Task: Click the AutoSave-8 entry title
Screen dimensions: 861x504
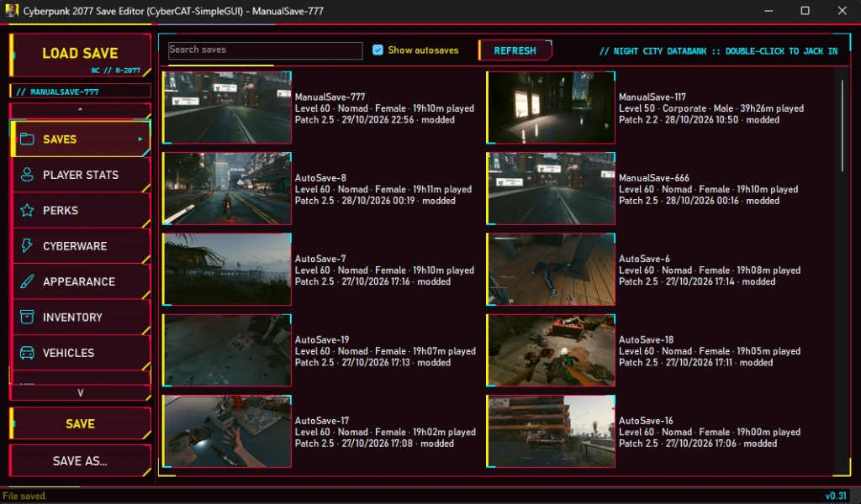Action: (x=320, y=178)
